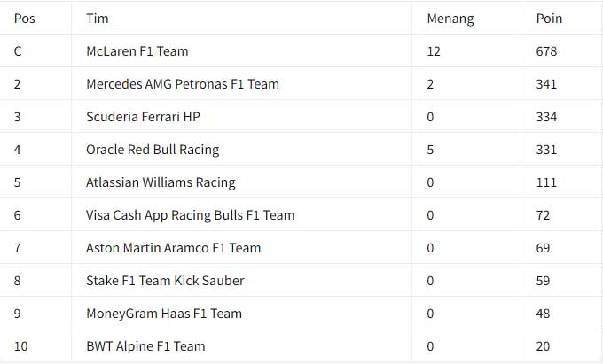Image resolution: width=603 pixels, height=364 pixels.
Task: Select Mercedes AMG Petronas F1 Team
Action: coord(183,84)
